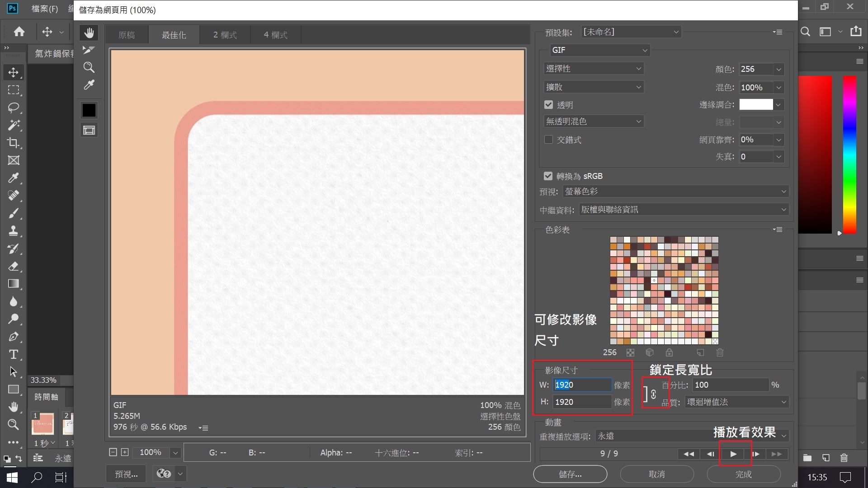The width and height of the screenshot is (868, 488).
Task: Select the Slice Select tool
Action: point(89,50)
